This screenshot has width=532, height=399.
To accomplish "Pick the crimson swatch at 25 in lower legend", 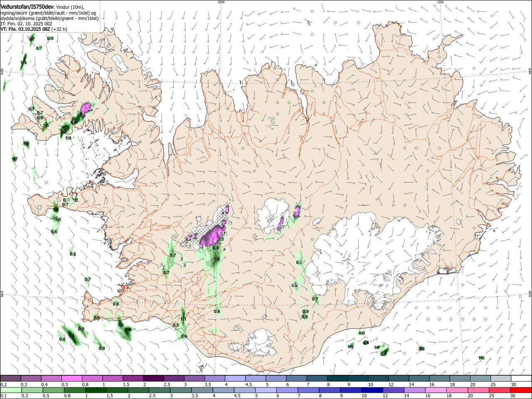I will (499, 390).
